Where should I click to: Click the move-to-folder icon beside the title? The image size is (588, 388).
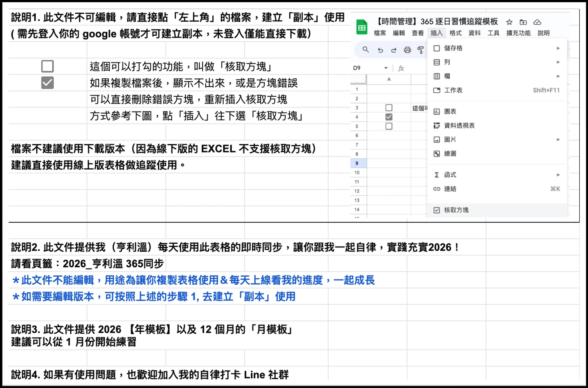(x=523, y=22)
